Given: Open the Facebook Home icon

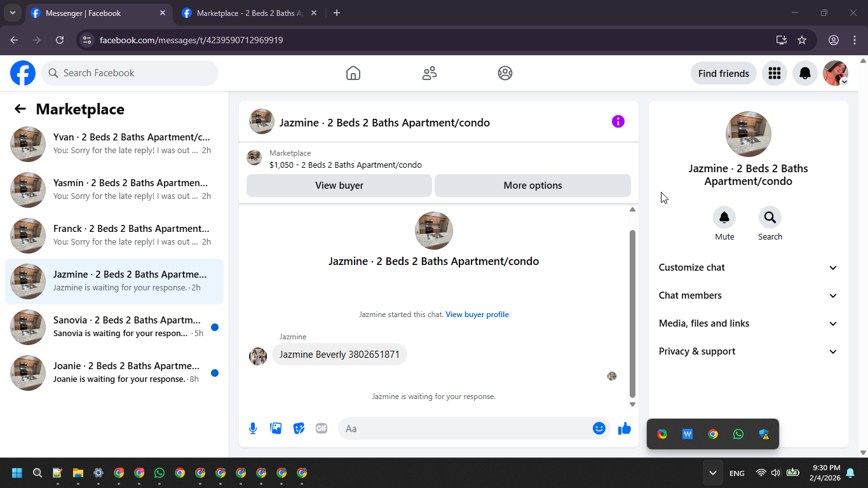Looking at the screenshot, I should [353, 73].
